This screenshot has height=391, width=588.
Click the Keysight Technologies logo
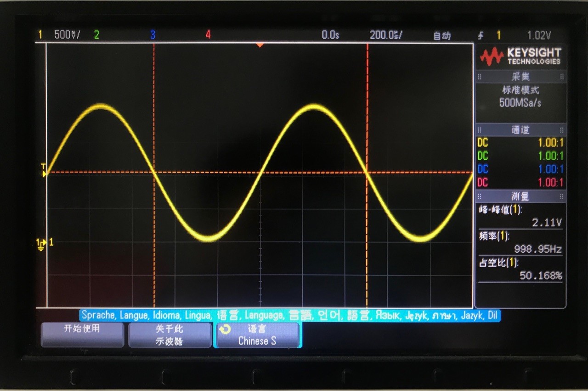pos(520,56)
